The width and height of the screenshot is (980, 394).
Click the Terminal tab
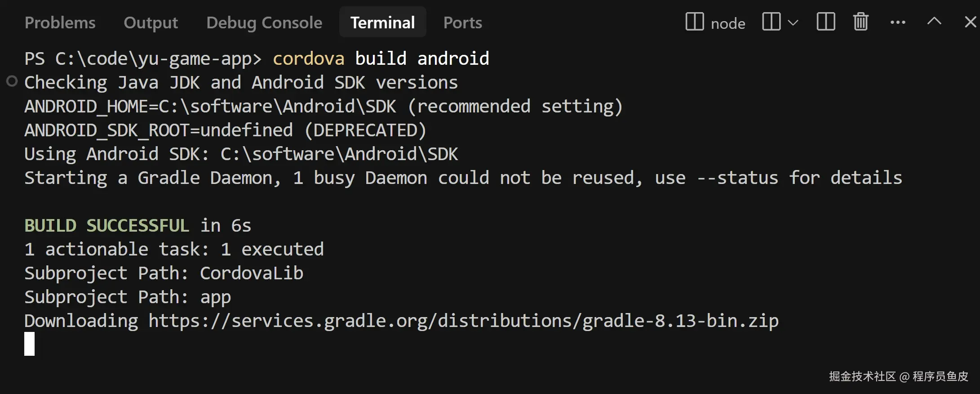coord(382,22)
